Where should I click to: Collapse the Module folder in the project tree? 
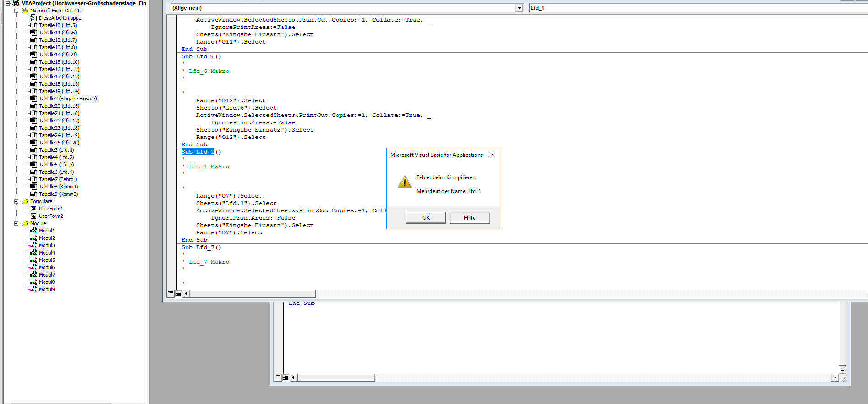(16, 223)
